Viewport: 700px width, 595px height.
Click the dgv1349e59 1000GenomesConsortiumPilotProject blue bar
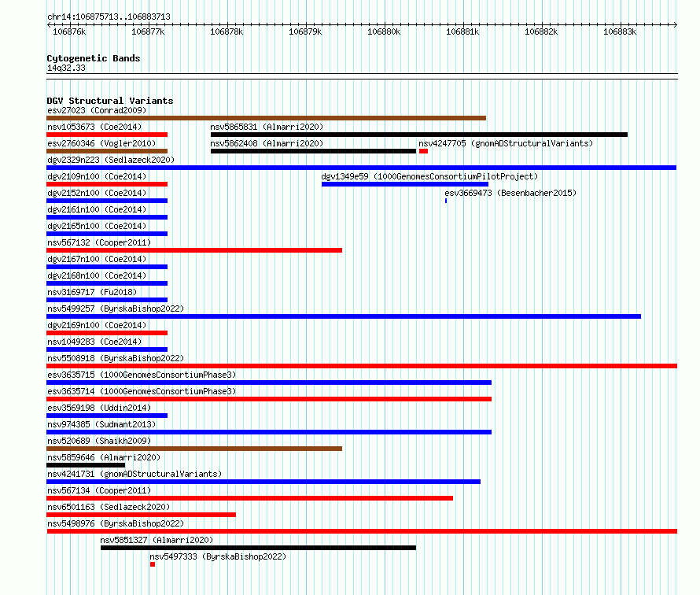point(405,184)
